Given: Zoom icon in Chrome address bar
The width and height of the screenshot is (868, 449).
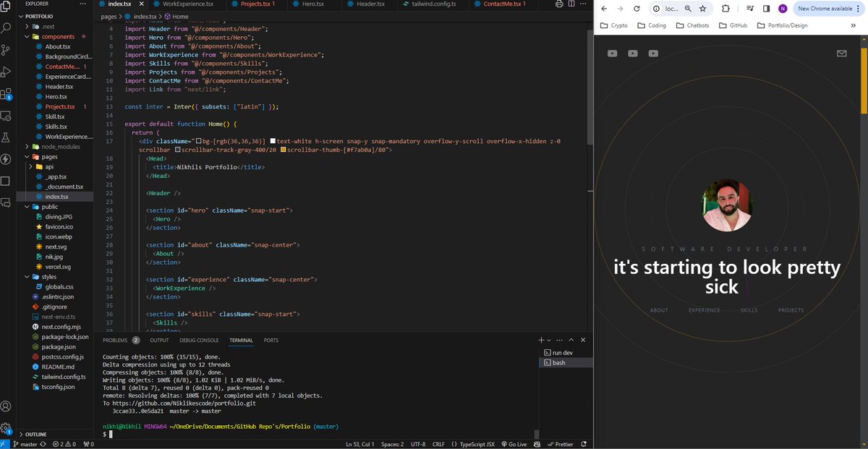Looking at the screenshot, I should click(687, 9).
